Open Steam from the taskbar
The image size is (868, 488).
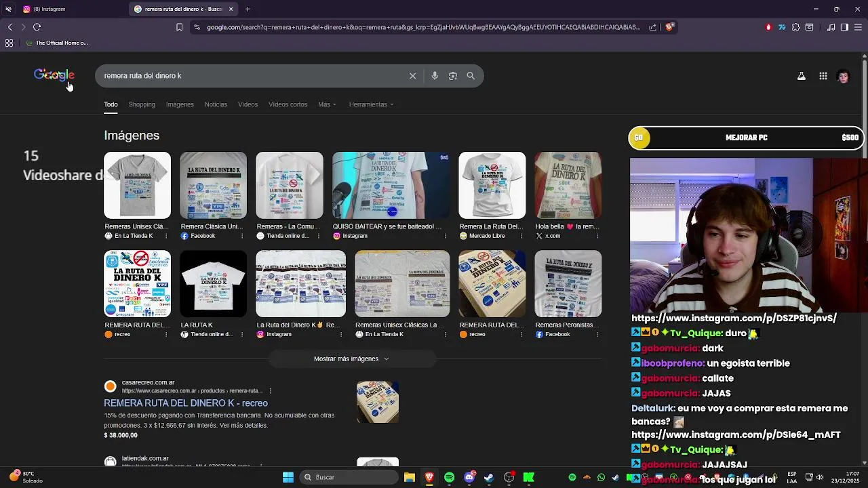489,477
